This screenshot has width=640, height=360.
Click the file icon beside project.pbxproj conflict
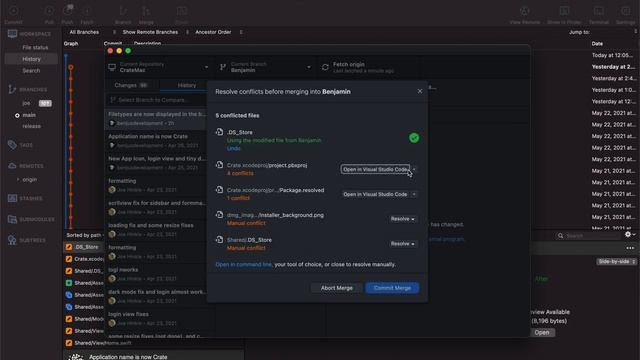(220, 165)
